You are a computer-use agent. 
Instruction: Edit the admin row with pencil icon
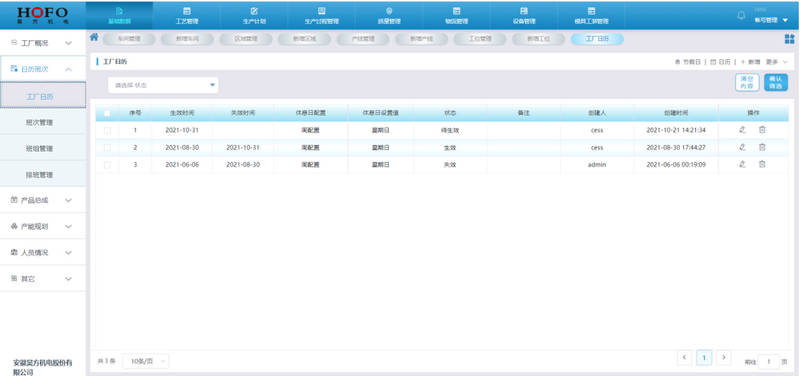point(742,164)
